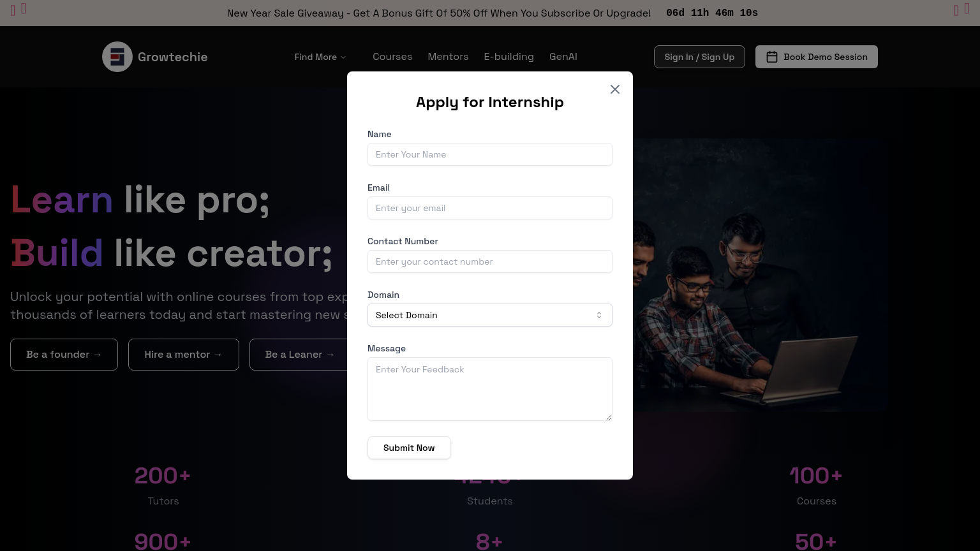Focus the Enter Your Name field
This screenshot has width=980, height=551.
coord(490,154)
